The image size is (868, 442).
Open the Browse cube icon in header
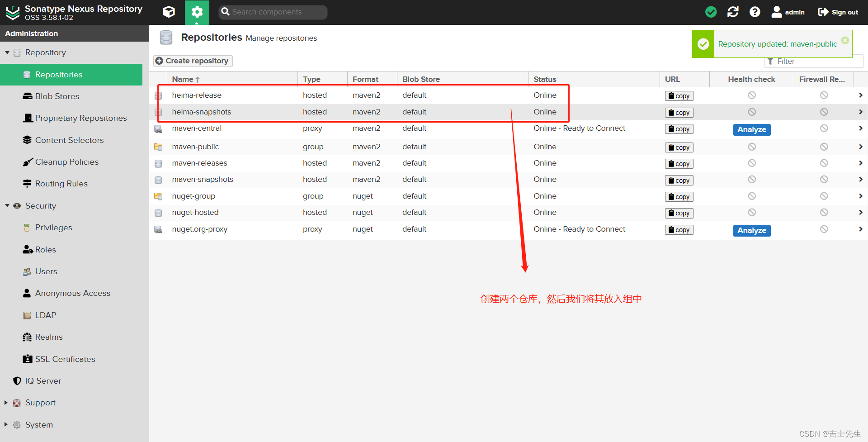click(169, 12)
